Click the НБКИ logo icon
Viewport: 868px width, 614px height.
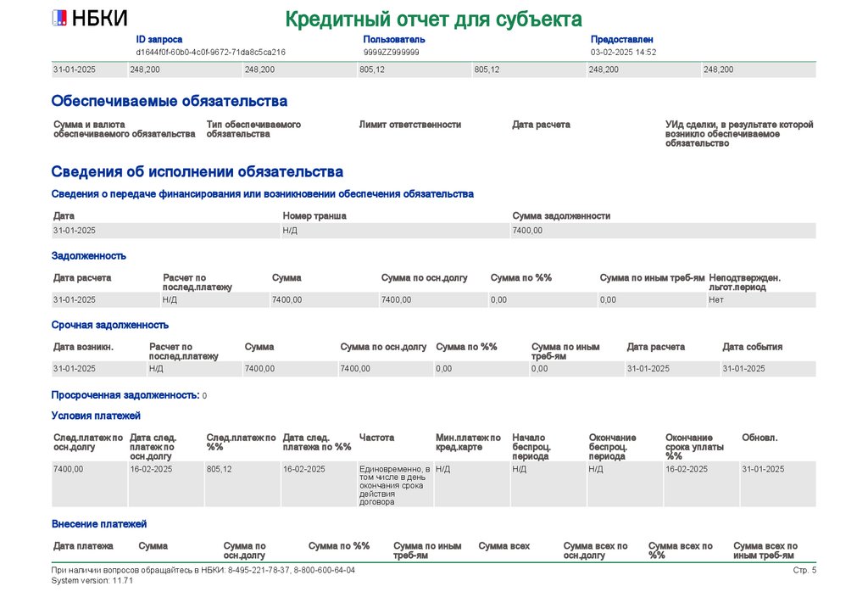tap(59, 18)
